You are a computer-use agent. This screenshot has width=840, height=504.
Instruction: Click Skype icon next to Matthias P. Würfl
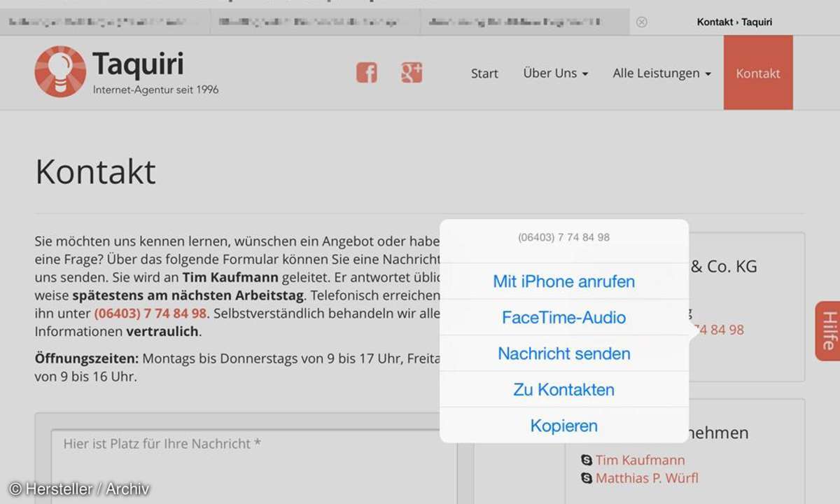pos(587,478)
